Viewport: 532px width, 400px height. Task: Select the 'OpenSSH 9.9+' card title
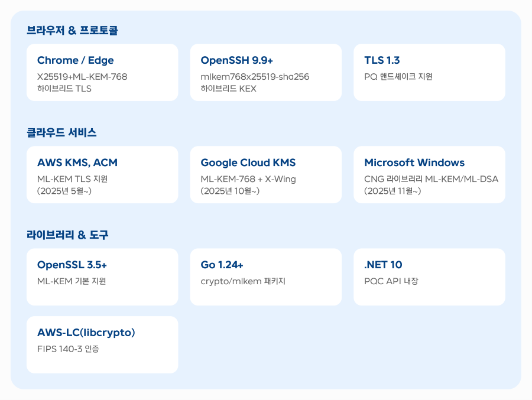pos(237,60)
